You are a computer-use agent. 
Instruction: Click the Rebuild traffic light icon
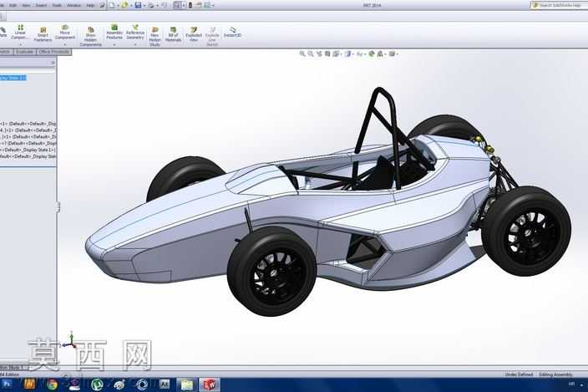[190, 5]
